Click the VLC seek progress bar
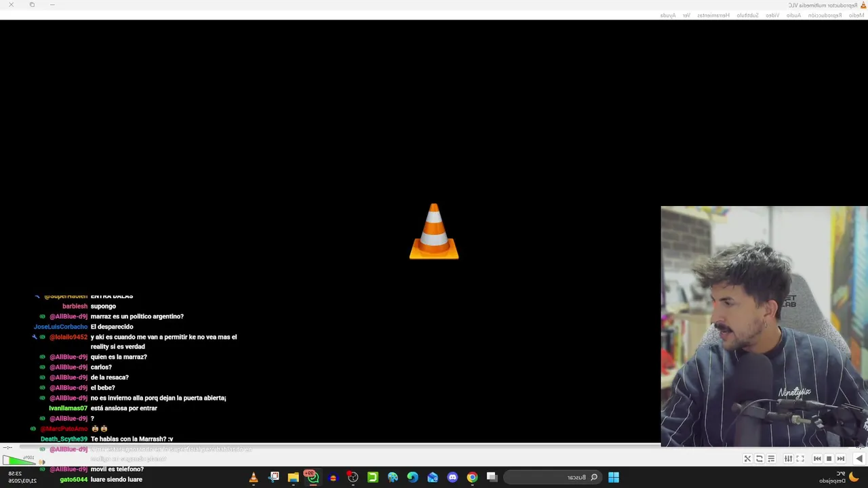This screenshot has height=488, width=868. (434, 447)
